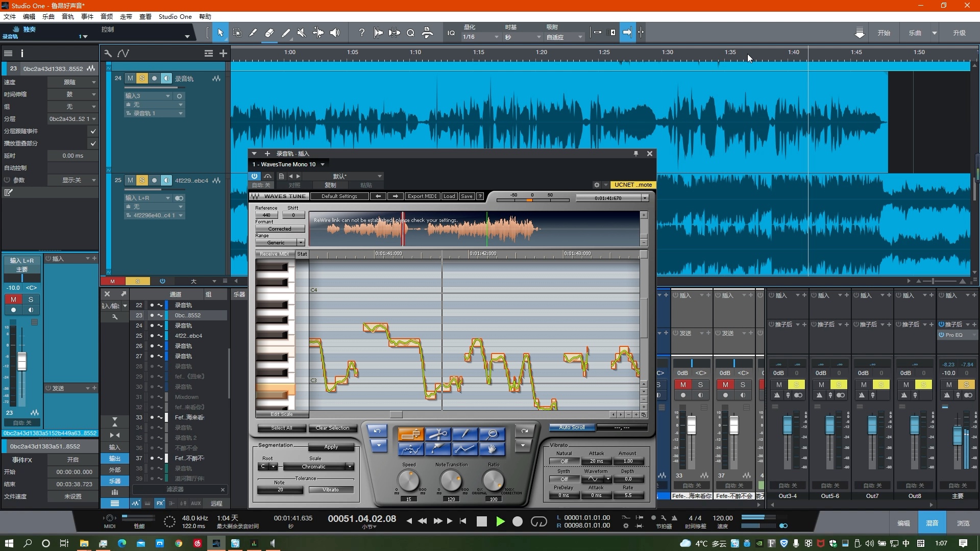Screen dimensions: 980x551
Task: Pin the plugin insert window
Action: tap(636, 154)
